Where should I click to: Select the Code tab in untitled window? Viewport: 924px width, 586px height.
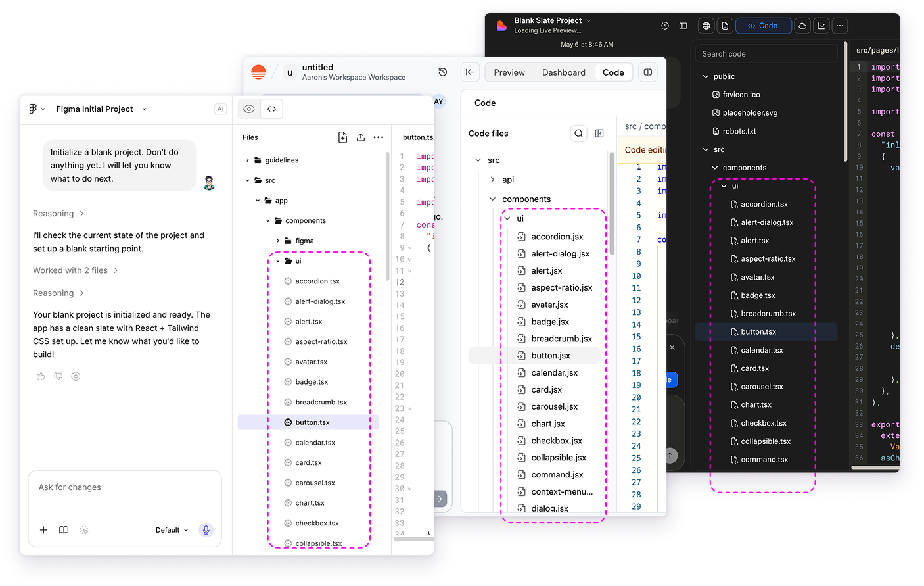point(613,72)
